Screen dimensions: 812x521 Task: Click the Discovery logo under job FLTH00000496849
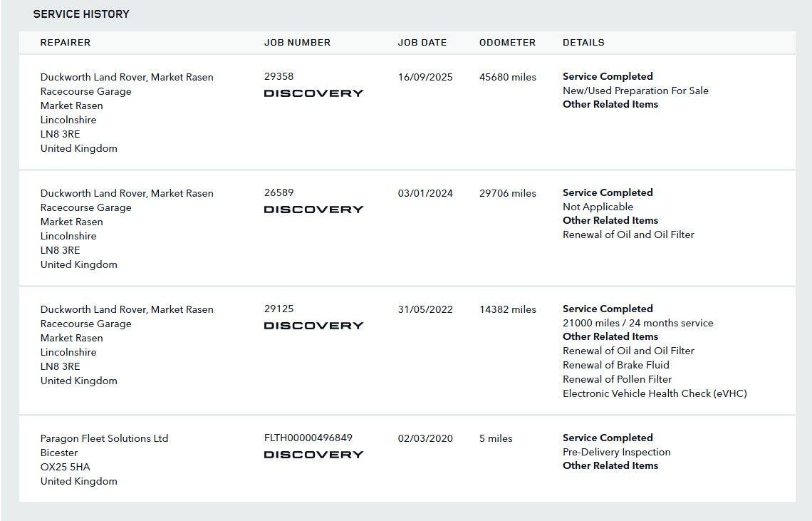[x=313, y=454]
